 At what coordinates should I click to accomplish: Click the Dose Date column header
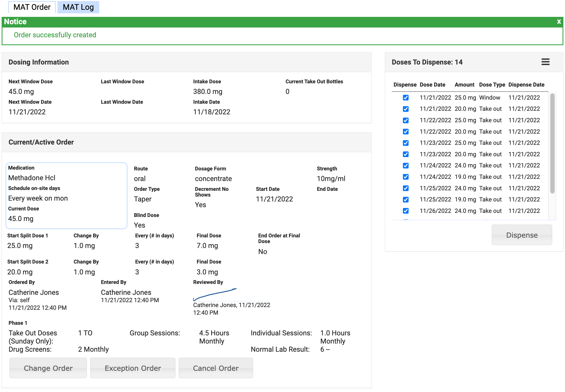[x=432, y=85]
